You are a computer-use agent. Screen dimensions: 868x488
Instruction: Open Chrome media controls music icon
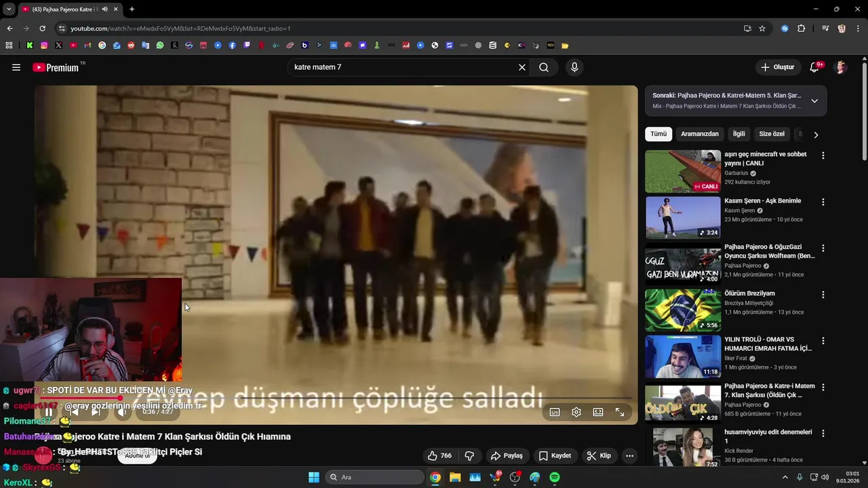(825, 28)
